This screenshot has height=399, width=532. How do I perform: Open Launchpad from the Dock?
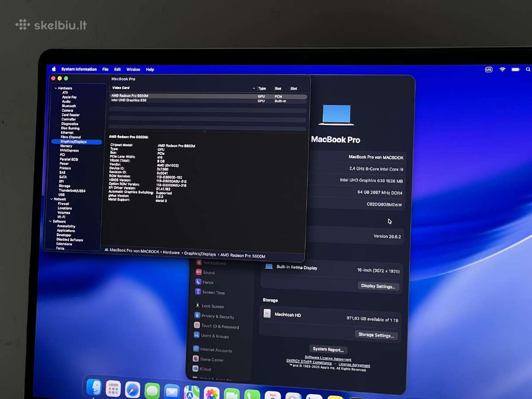113,389
